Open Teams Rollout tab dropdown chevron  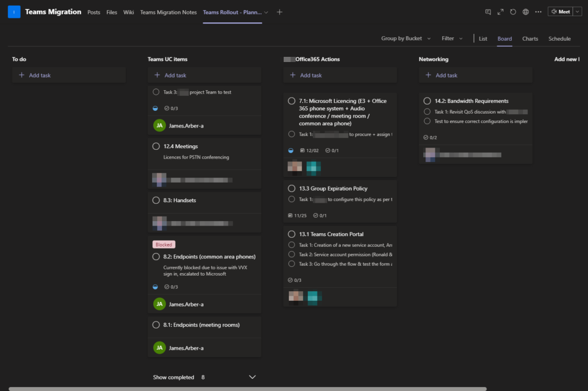coord(266,13)
